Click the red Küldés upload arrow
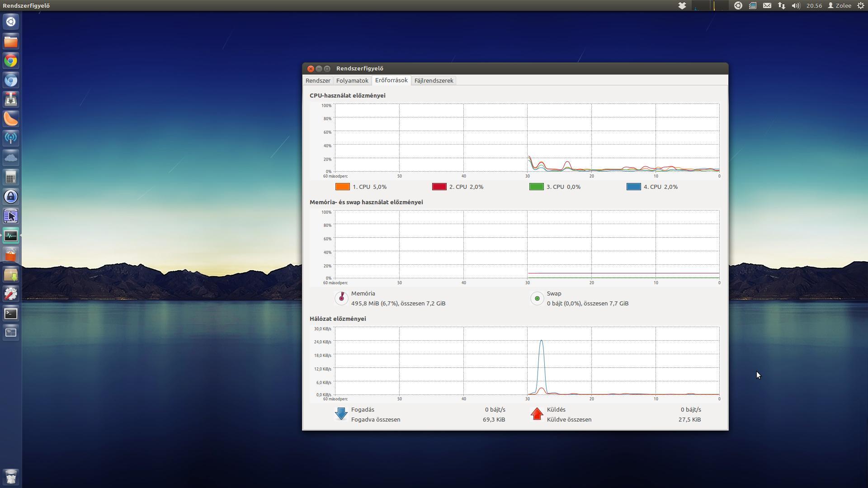 (537, 414)
